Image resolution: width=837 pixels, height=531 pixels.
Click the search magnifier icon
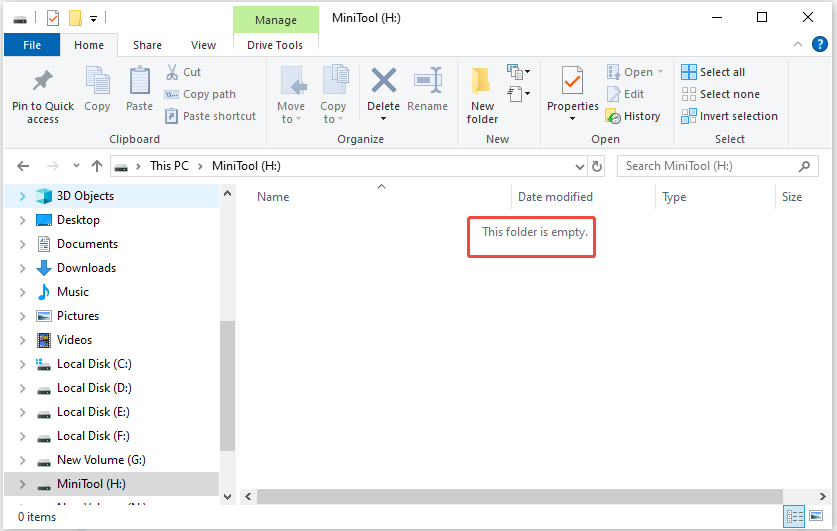(804, 167)
